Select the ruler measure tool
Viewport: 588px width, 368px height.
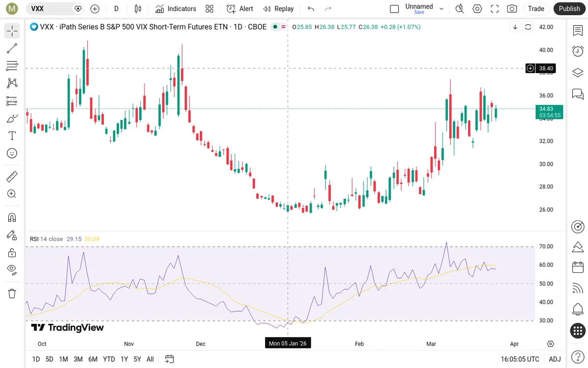coord(12,176)
